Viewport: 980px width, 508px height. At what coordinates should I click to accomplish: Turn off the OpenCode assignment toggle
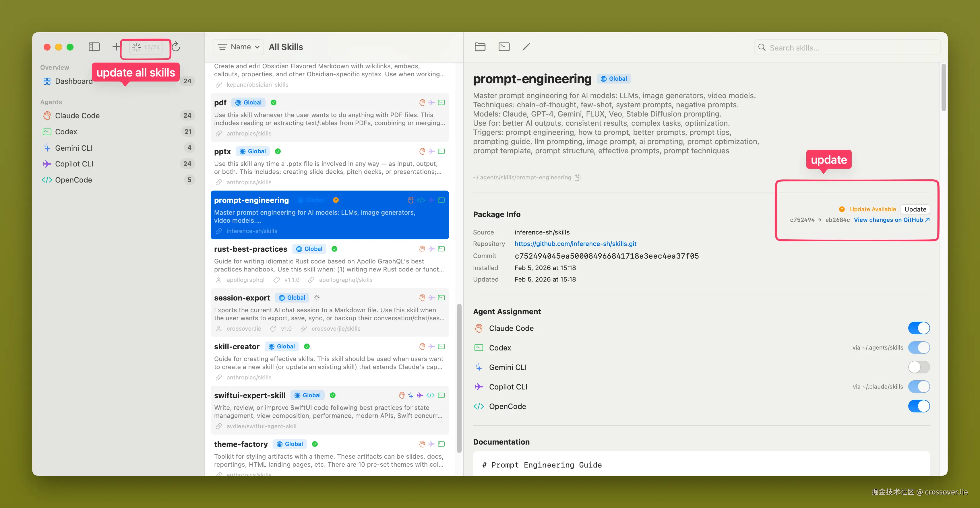(919, 406)
